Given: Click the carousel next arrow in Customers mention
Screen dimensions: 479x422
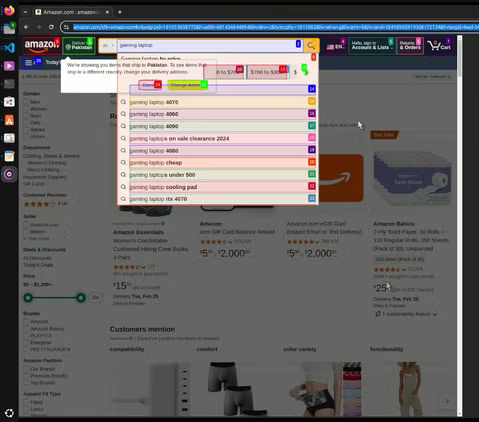Looking at the screenshot, I should click(x=447, y=401).
